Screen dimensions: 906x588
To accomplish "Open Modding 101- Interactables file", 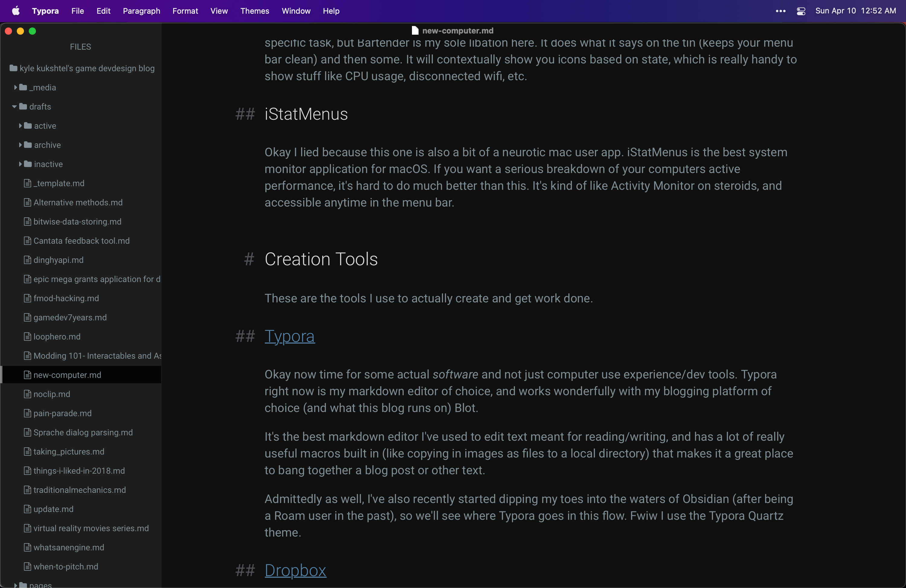I will tap(98, 356).
